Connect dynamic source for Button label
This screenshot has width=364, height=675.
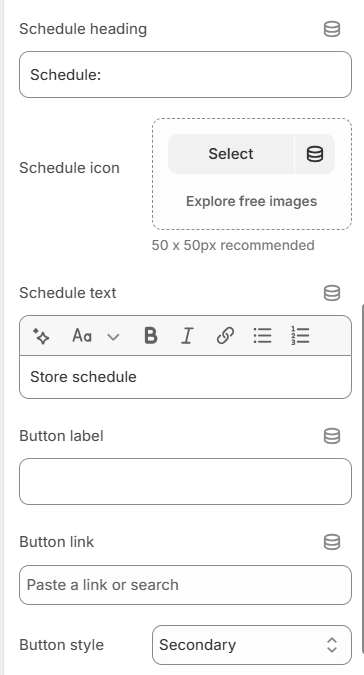(332, 436)
